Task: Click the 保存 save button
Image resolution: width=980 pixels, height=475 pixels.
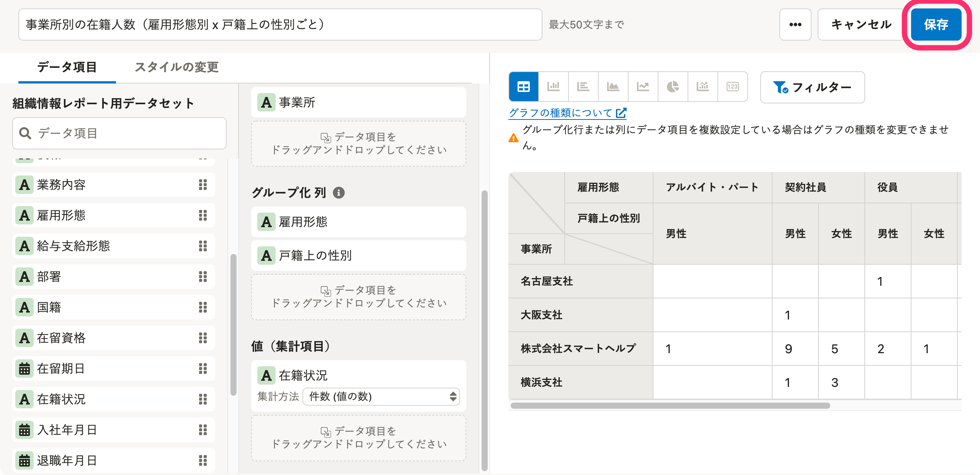Action: coord(936,25)
